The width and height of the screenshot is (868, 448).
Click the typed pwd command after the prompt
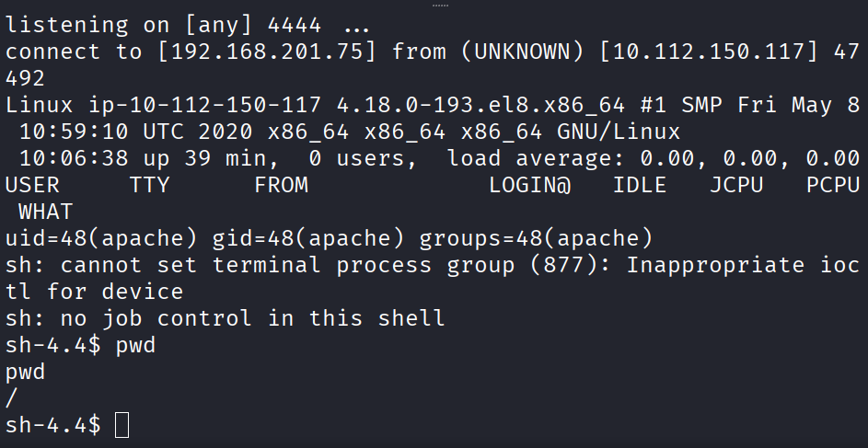tap(135, 346)
